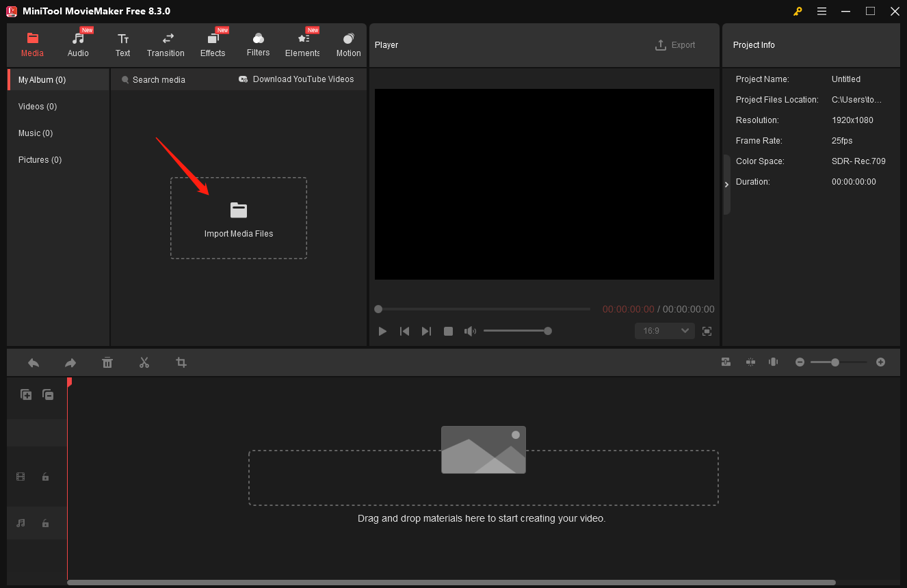Click the MiniTool MovieMaker app logo
The image size is (907, 588).
[12, 11]
